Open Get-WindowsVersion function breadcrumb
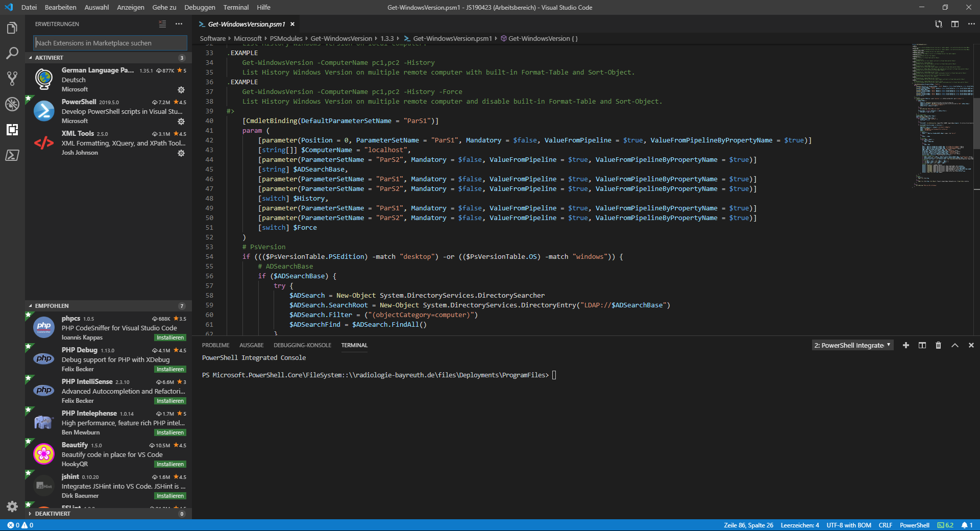This screenshot has width=980, height=531. click(539, 38)
